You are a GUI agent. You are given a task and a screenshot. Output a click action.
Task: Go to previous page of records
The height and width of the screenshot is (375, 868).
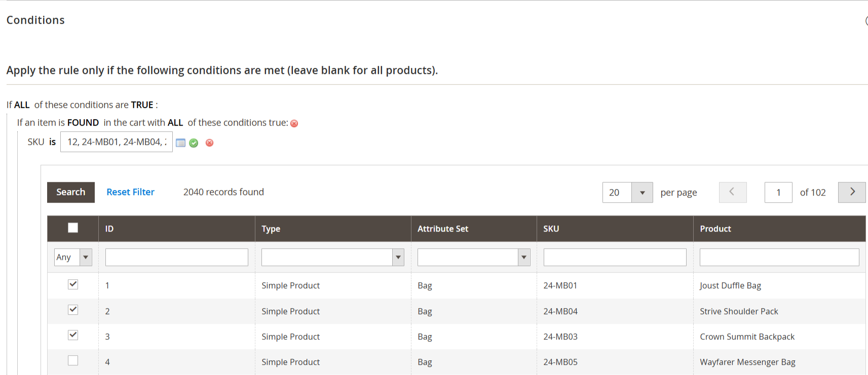732,192
